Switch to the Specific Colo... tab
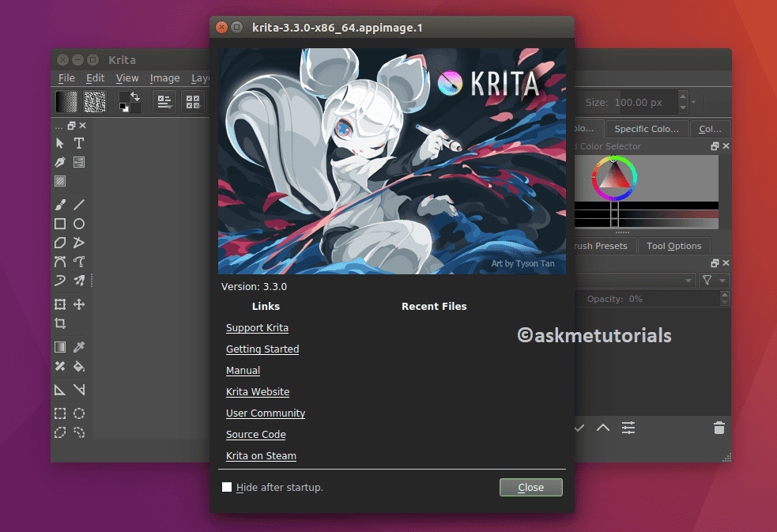The height and width of the screenshot is (532, 777). [x=647, y=129]
